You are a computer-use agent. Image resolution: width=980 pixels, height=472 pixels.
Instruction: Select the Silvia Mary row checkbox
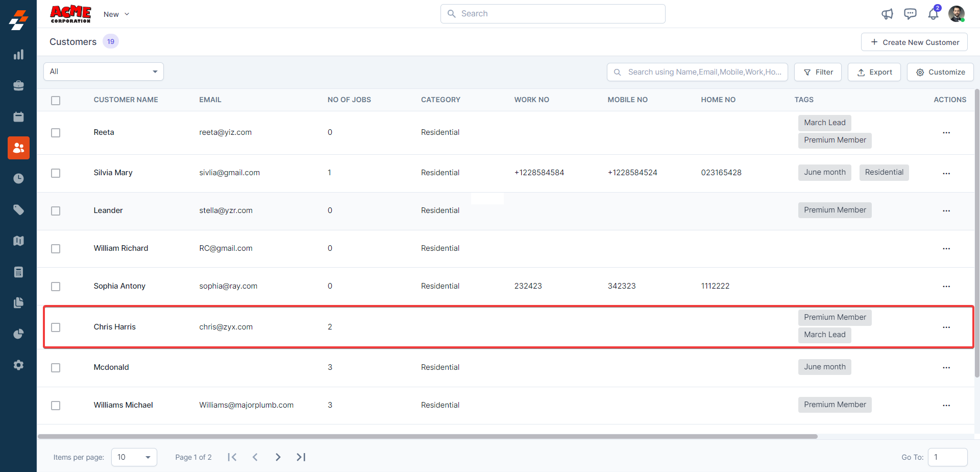pos(56,173)
